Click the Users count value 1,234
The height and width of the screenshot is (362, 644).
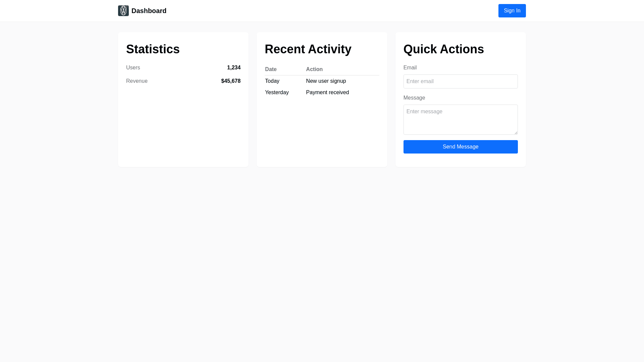pos(233,68)
